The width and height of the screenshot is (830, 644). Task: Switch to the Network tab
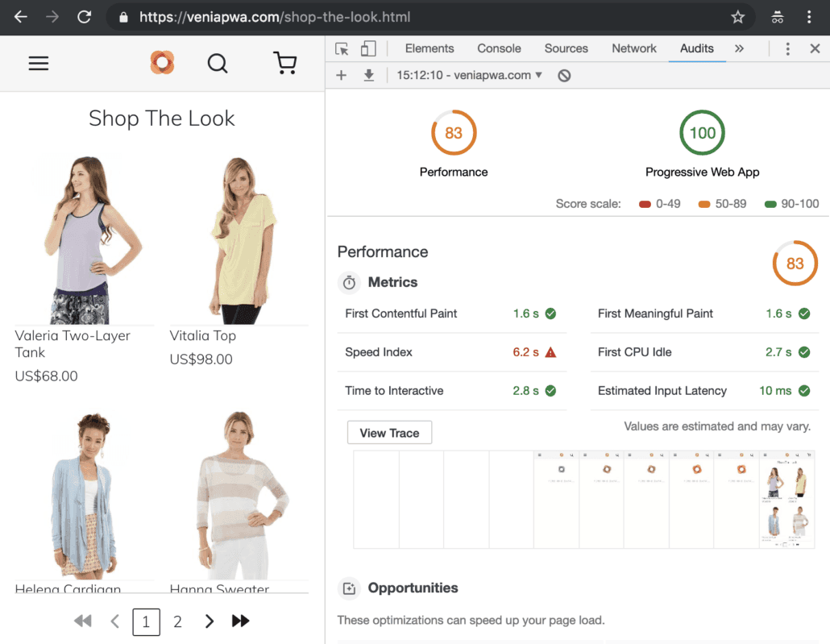[x=633, y=48]
